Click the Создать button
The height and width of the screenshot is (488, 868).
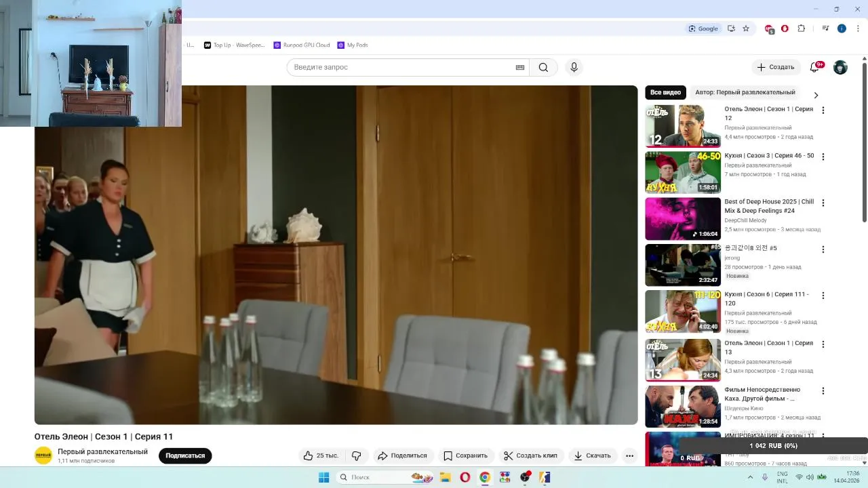point(776,67)
